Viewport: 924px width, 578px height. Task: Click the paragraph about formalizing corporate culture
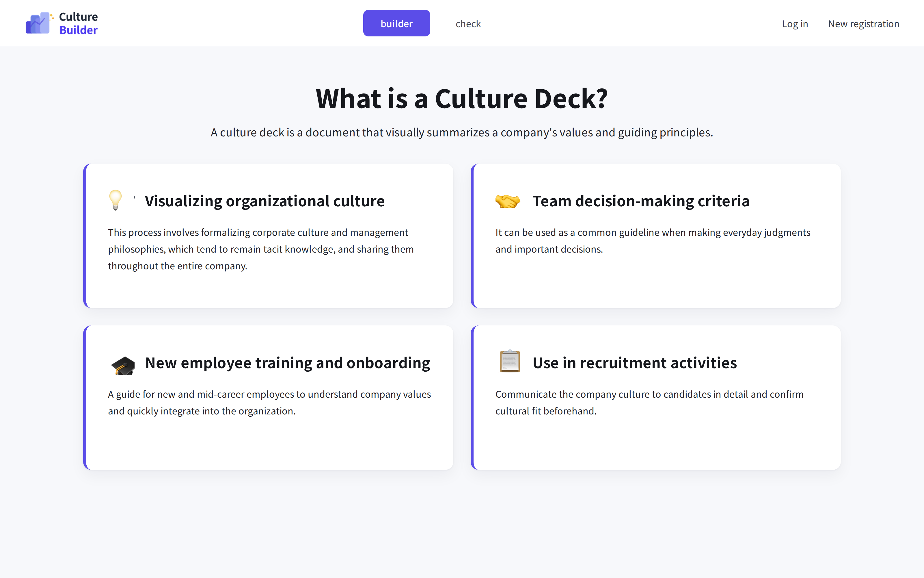coord(261,249)
